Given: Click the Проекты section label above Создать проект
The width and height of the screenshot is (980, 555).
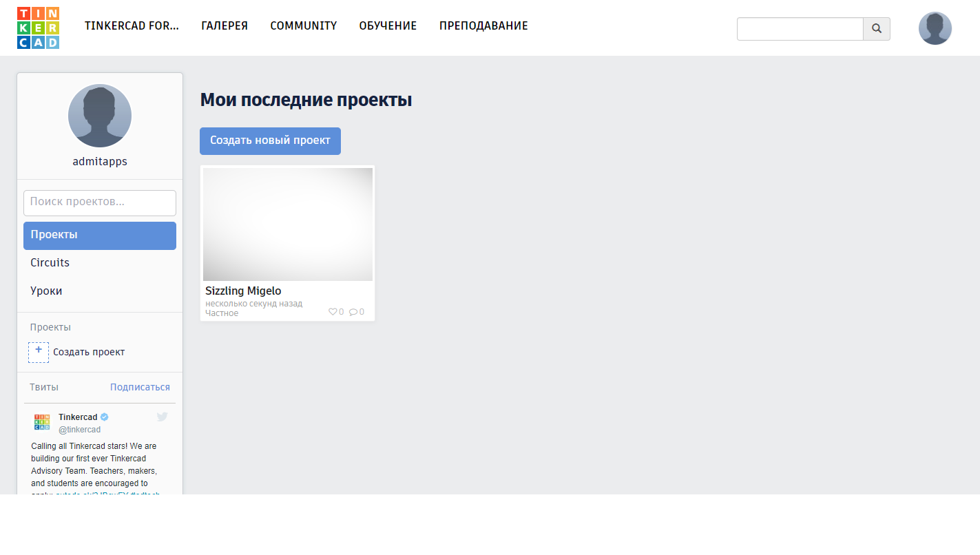Looking at the screenshot, I should pyautogui.click(x=50, y=328).
